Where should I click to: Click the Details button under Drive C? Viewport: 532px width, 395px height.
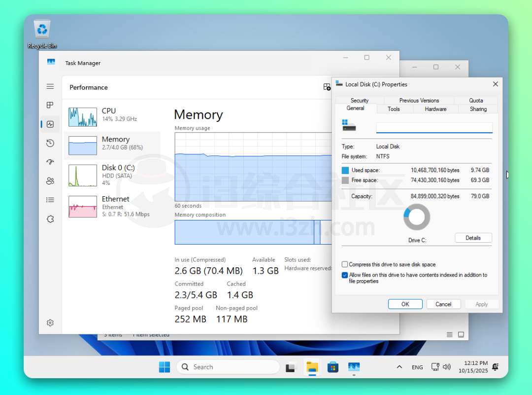[x=473, y=238]
